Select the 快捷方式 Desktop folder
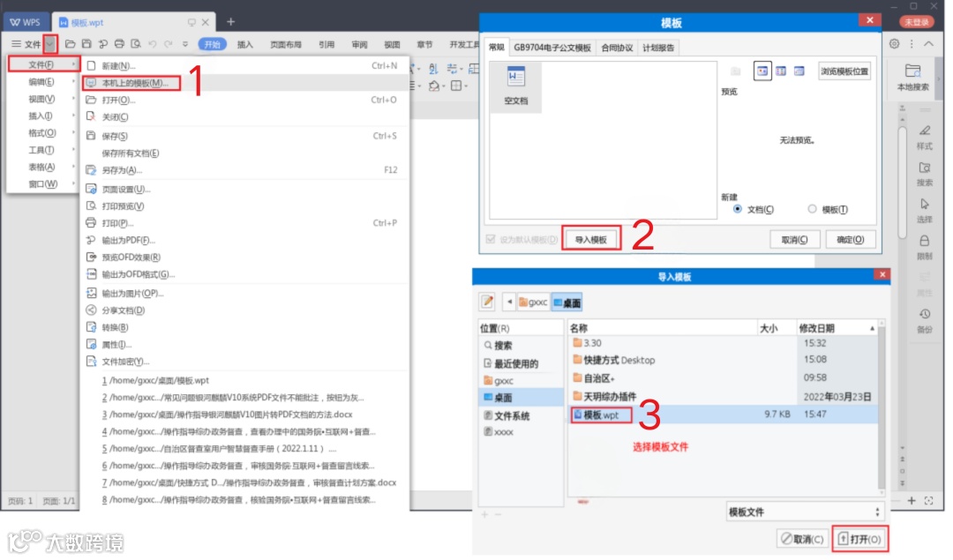Screen dimensions: 953x560 coord(724,360)
